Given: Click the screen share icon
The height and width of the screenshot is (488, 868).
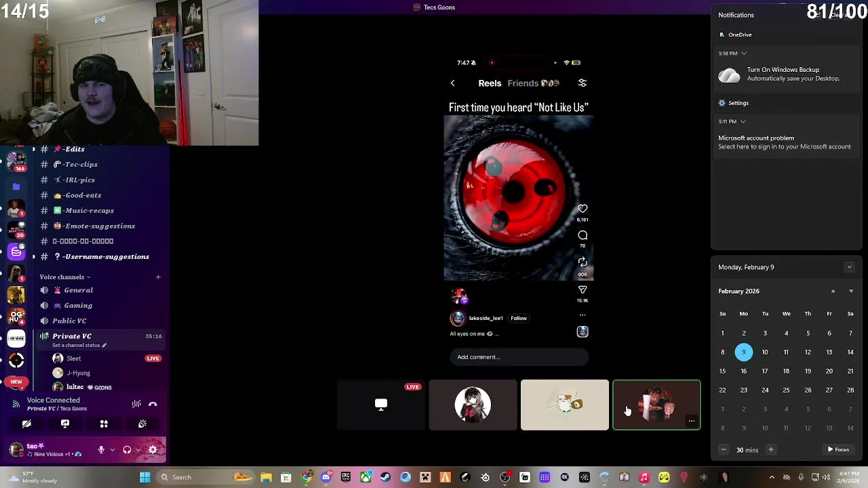Looking at the screenshot, I should pyautogui.click(x=65, y=424).
